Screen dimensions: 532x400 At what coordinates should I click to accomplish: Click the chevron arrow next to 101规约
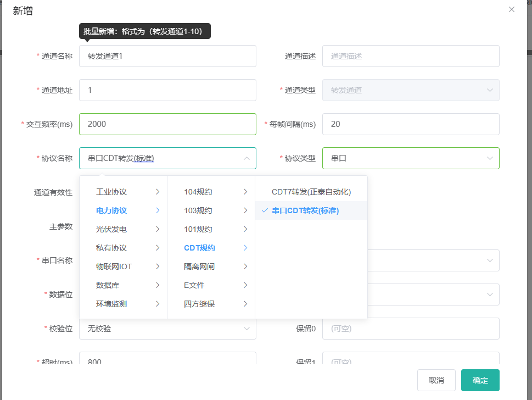tap(245, 229)
